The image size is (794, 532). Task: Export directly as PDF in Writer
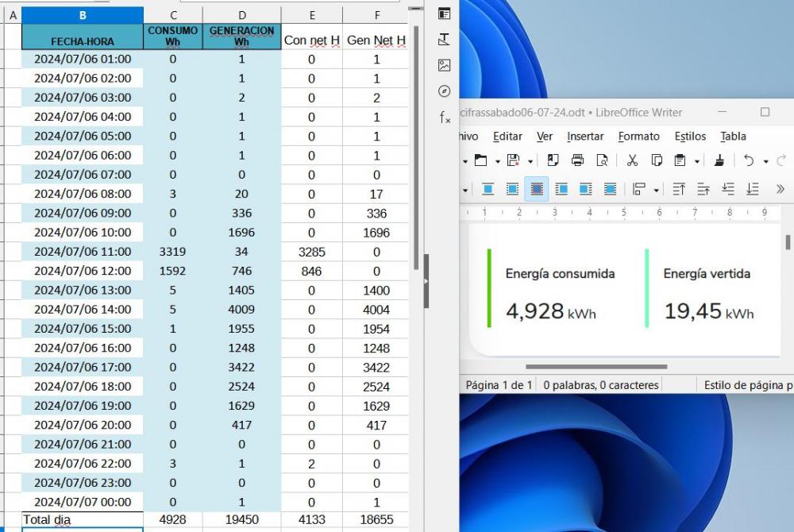tap(553, 160)
